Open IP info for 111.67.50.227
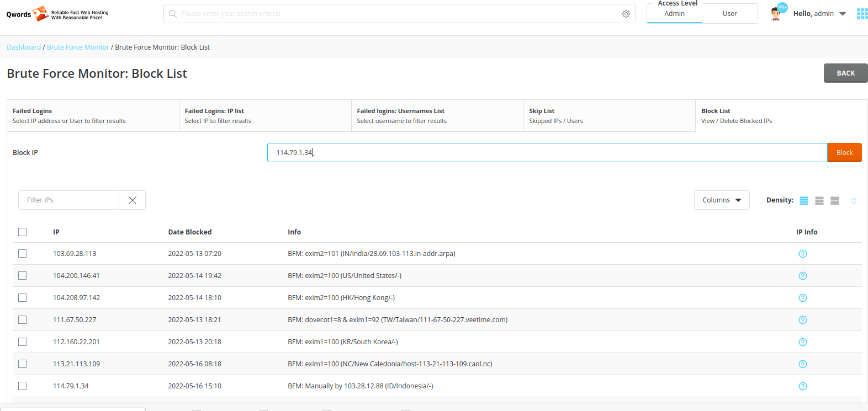This screenshot has width=868, height=411. point(803,320)
